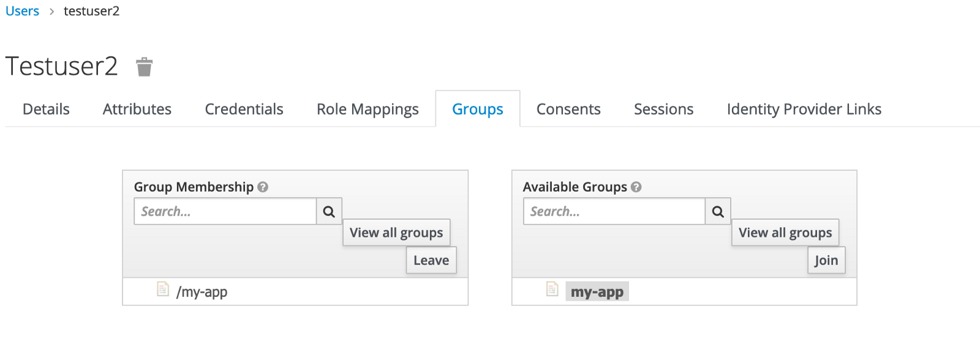980x352 pixels.
Task: Focus the Available Groups search field
Action: [614, 211]
